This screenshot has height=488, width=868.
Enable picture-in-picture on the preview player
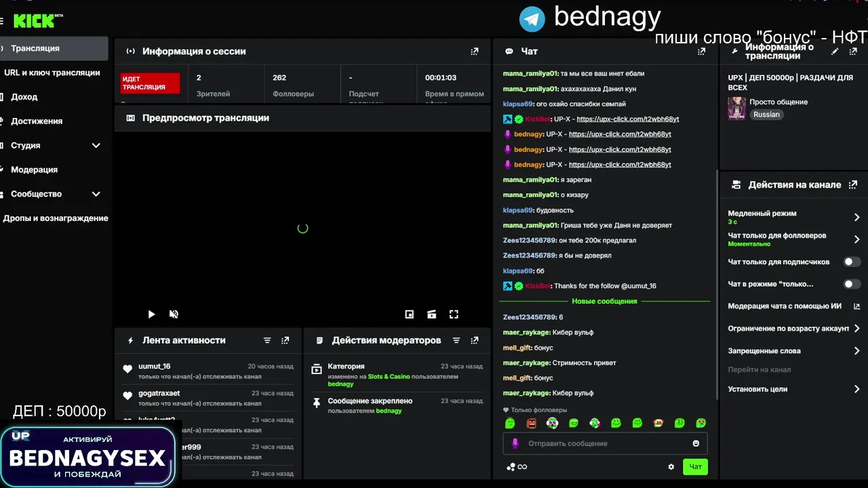[x=409, y=314]
